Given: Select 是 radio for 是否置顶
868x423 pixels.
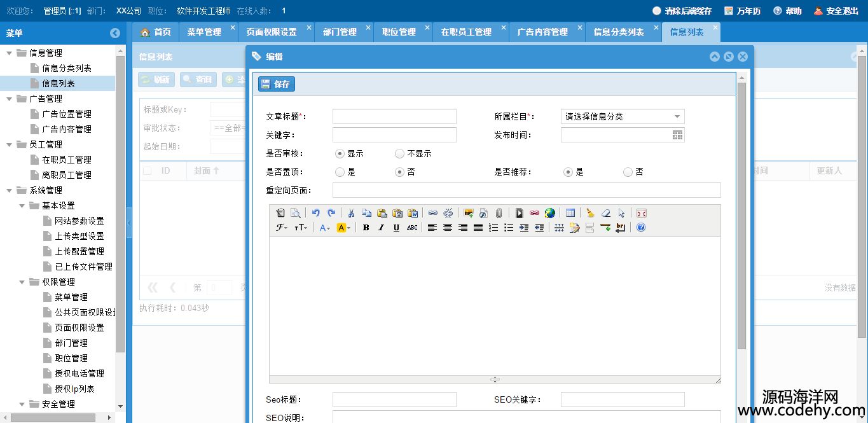Looking at the screenshot, I should 340,172.
